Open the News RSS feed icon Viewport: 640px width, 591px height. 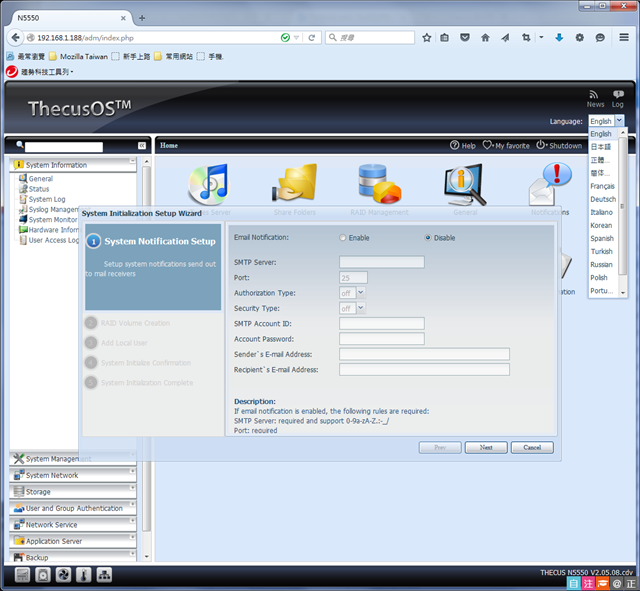(x=594, y=95)
